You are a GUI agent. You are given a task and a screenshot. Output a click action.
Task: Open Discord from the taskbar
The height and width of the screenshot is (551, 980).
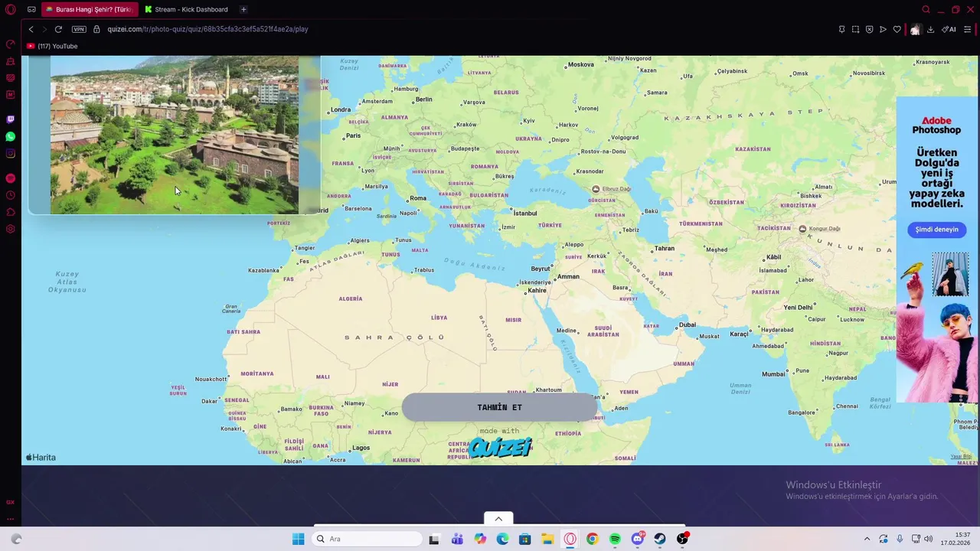[x=638, y=539]
